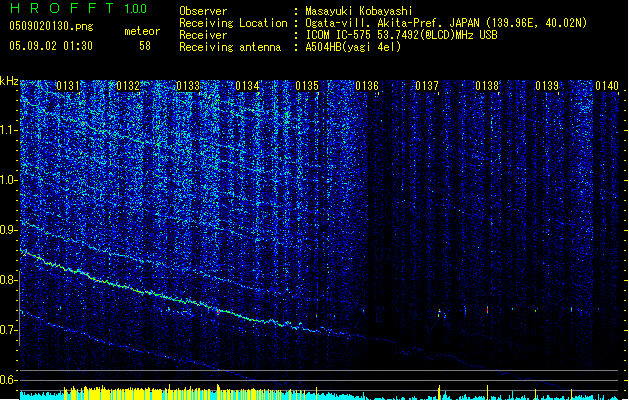Image resolution: width=629 pixels, height=400 pixels.
Task: Click the Receiving Location label
Action: [x=233, y=23]
